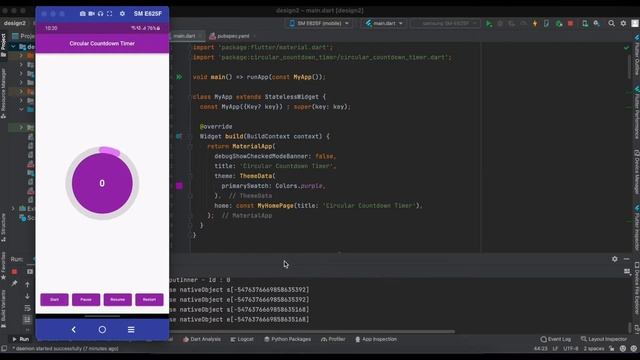Viewport: 640px width, 360px height.
Task: Start recording with mirror window video icon
Action: (x=91, y=13)
